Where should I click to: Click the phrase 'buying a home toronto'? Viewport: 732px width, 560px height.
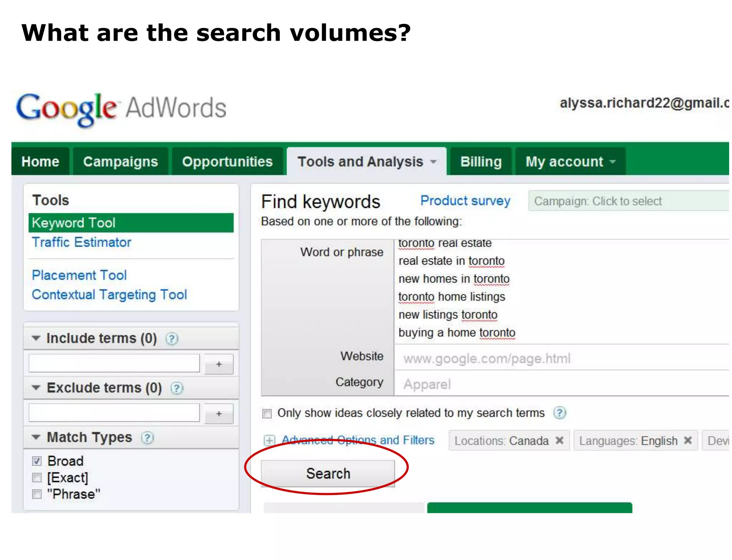click(x=457, y=333)
